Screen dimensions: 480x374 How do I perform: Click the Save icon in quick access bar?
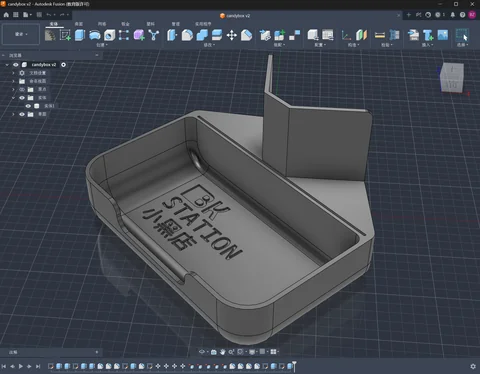point(39,15)
